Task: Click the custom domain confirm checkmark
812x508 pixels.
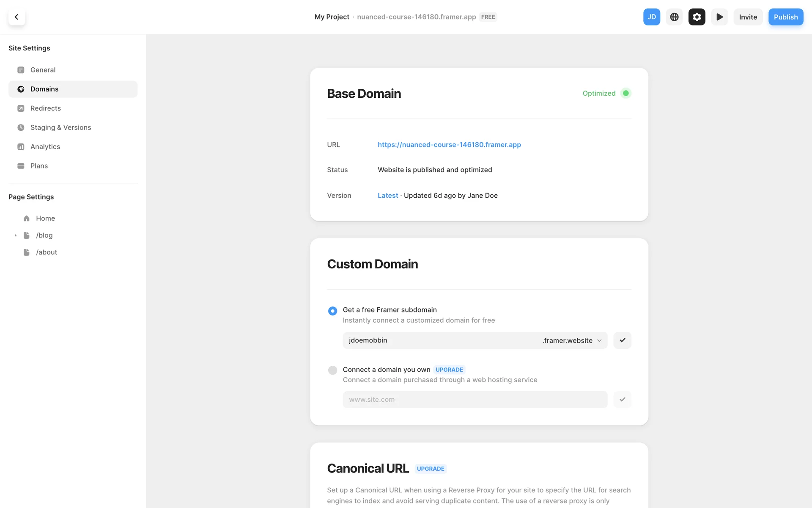Action: click(x=622, y=400)
